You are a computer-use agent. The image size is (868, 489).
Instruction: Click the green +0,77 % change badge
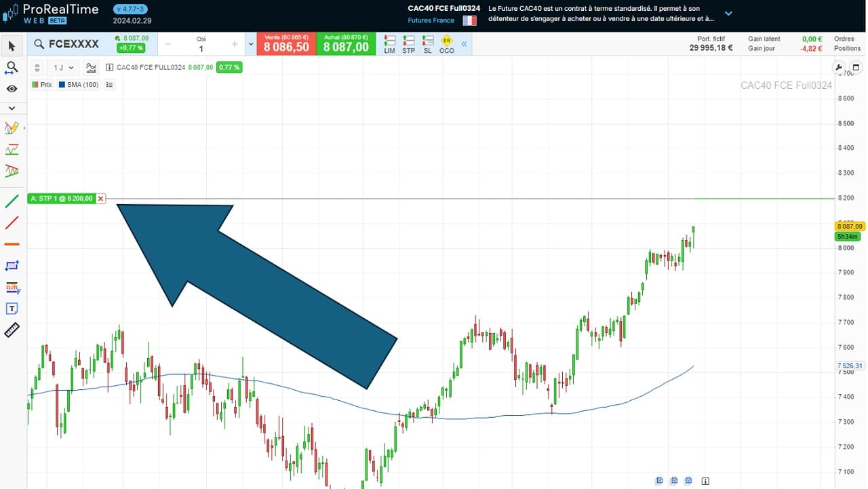coord(130,48)
